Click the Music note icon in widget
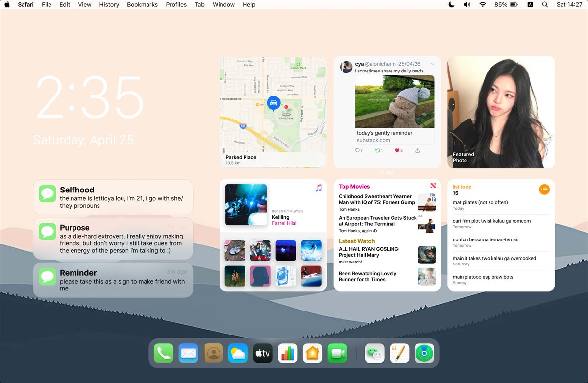 [x=318, y=188]
